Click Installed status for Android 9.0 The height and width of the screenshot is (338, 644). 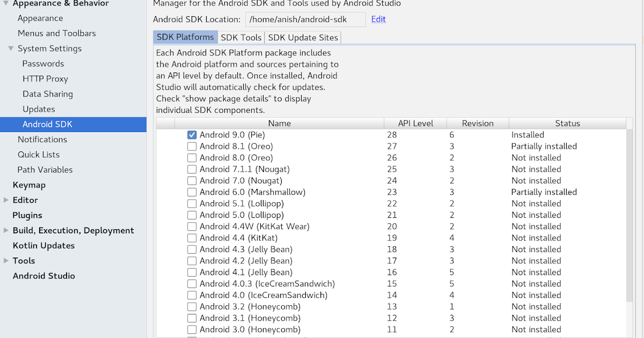[x=528, y=135]
